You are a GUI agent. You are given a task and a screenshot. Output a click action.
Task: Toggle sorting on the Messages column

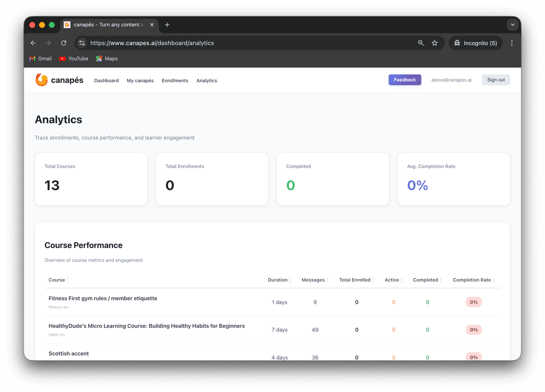click(x=314, y=280)
